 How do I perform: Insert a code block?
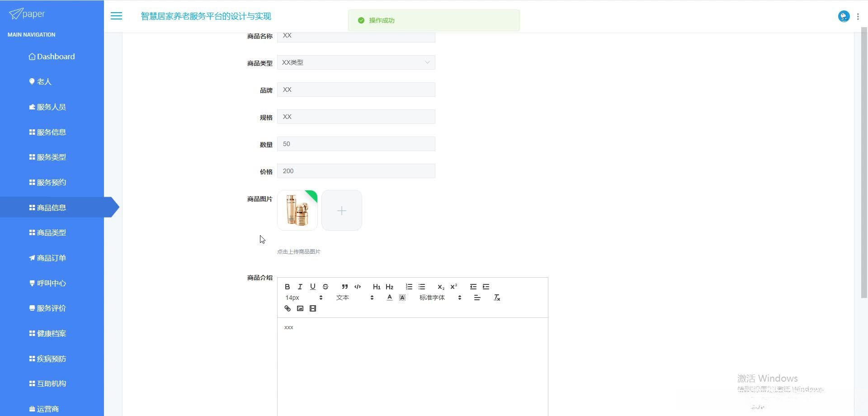[x=358, y=286]
